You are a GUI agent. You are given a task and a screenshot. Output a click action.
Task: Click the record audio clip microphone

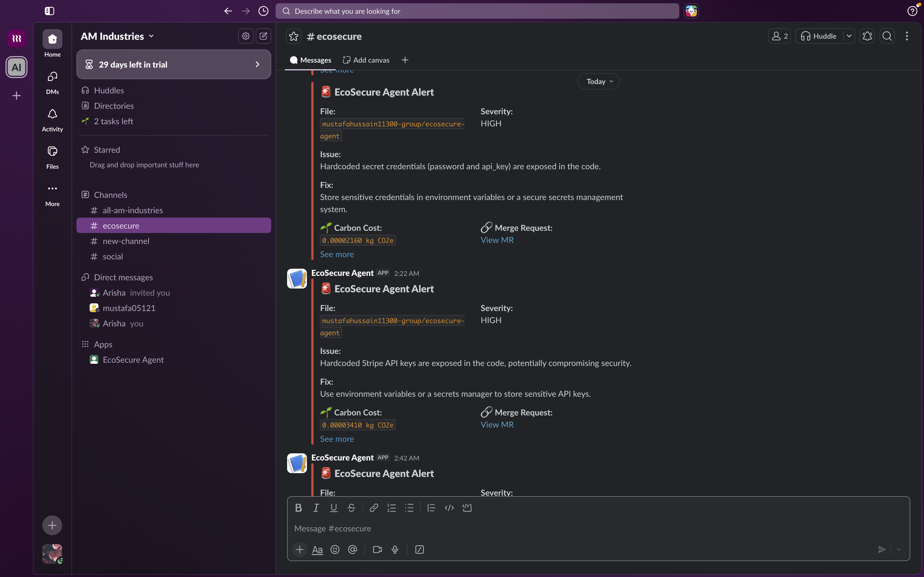click(395, 550)
